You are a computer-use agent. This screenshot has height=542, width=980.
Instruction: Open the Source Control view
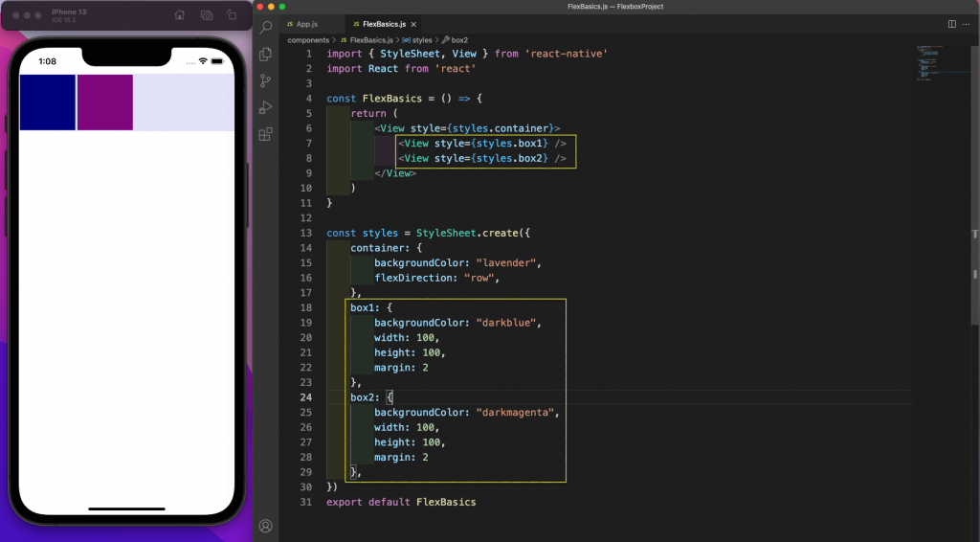coord(266,80)
